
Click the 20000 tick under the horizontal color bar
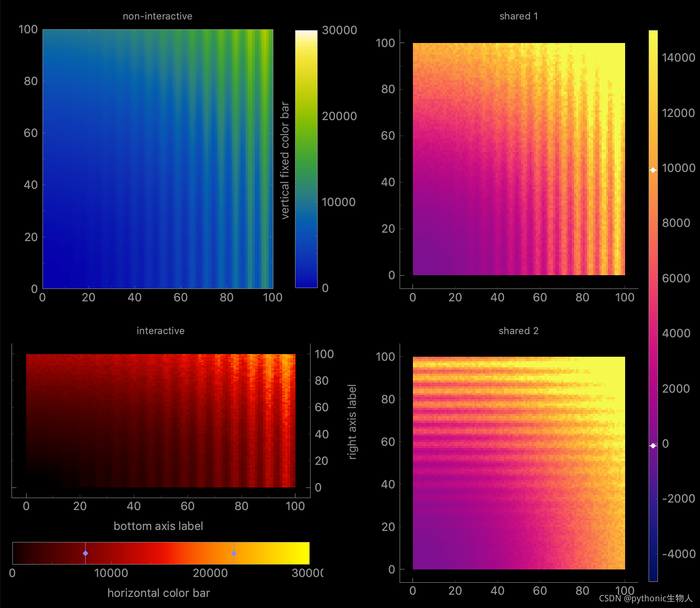point(210,573)
